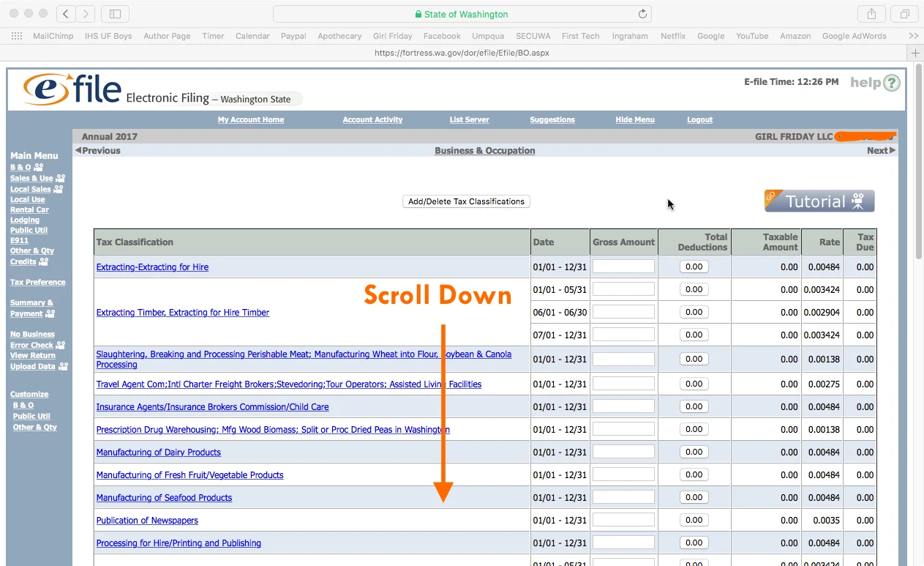
Task: Click the Safari address bar
Action: 462,14
